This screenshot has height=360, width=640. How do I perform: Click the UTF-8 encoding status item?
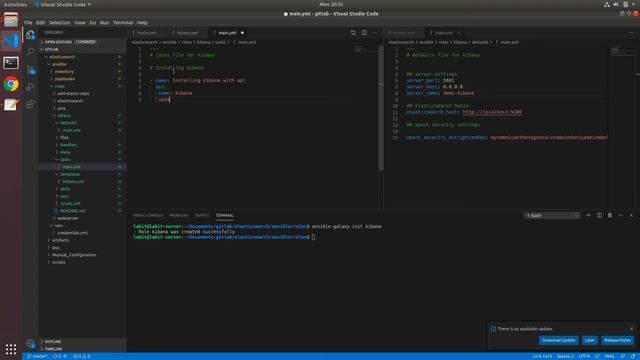pyautogui.click(x=584, y=356)
